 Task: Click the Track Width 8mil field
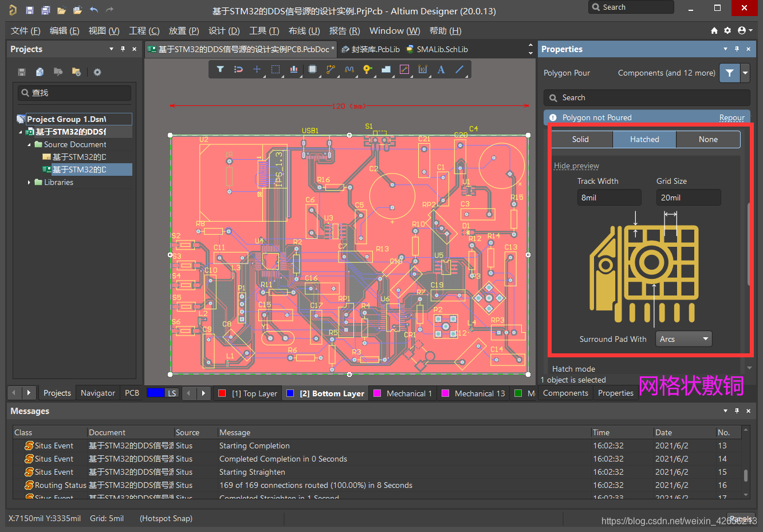(x=609, y=198)
